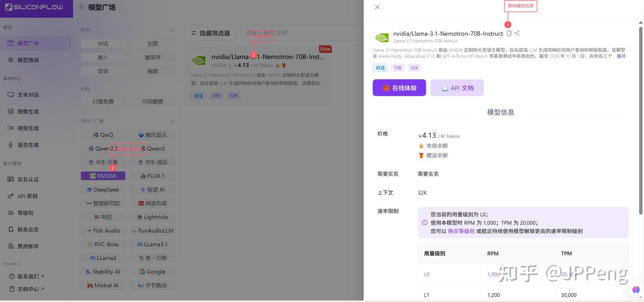Filter by Mistral AI vendor
The image size is (644, 302).
point(103,285)
